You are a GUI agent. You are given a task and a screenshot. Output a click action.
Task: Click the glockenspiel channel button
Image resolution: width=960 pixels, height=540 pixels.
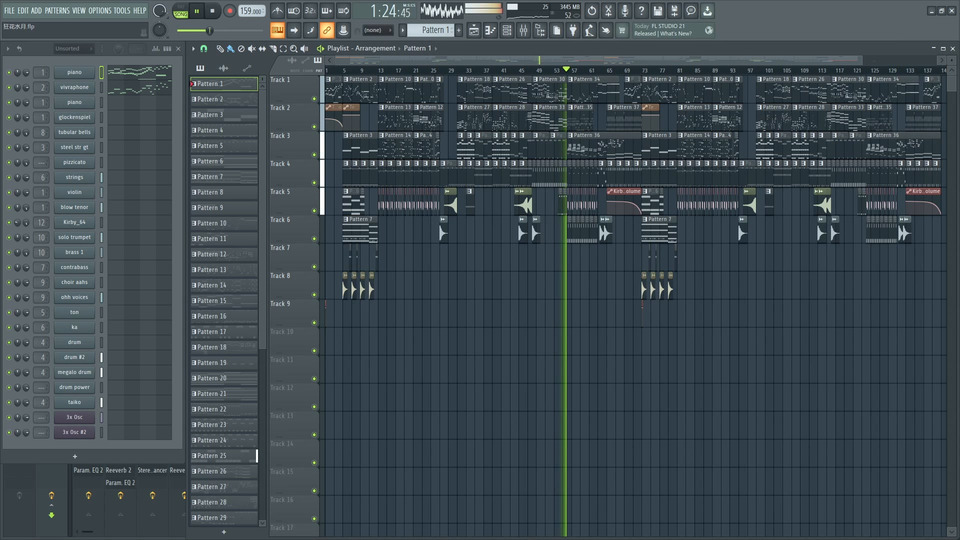[x=75, y=117]
